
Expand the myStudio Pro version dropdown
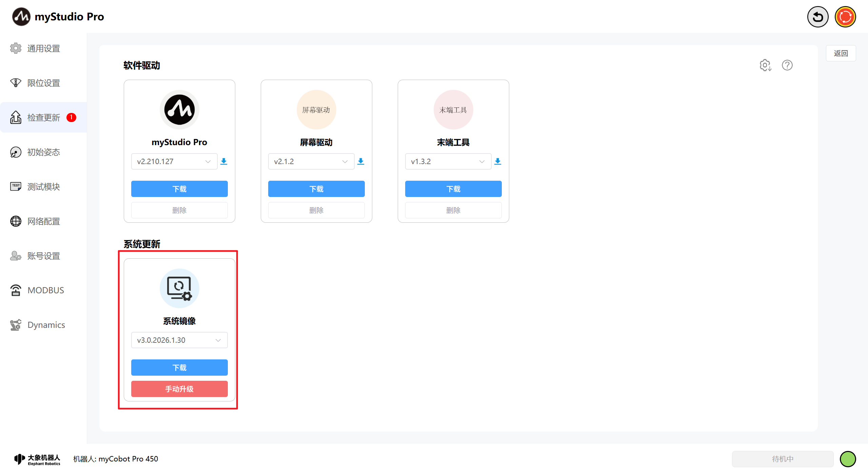[174, 161]
